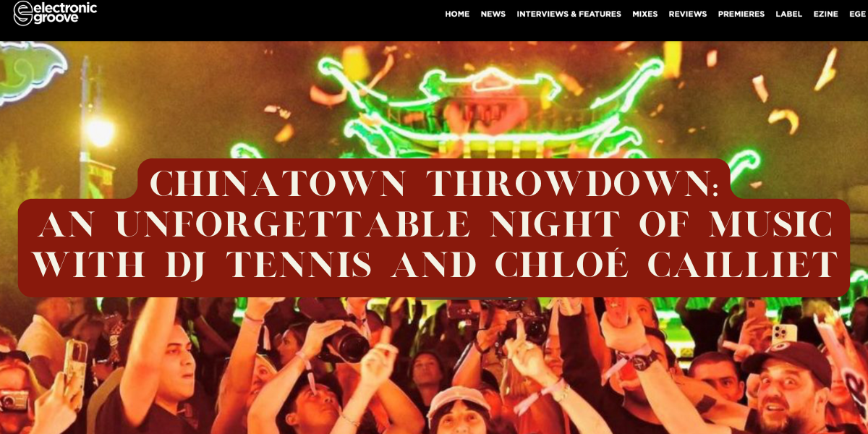Click the 'Chinatown Throwdown:' headline line

click(x=434, y=184)
